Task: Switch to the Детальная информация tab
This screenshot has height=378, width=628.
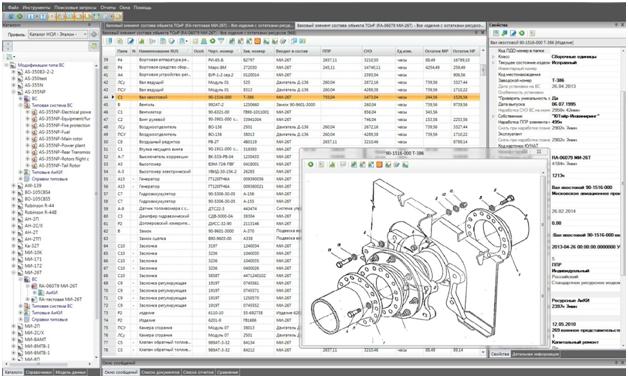Action: coord(535,354)
